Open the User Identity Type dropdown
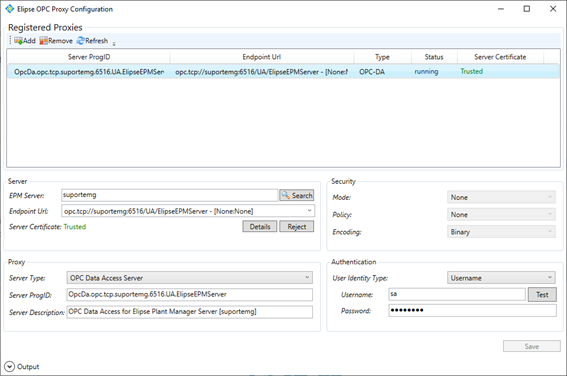 (x=501, y=278)
